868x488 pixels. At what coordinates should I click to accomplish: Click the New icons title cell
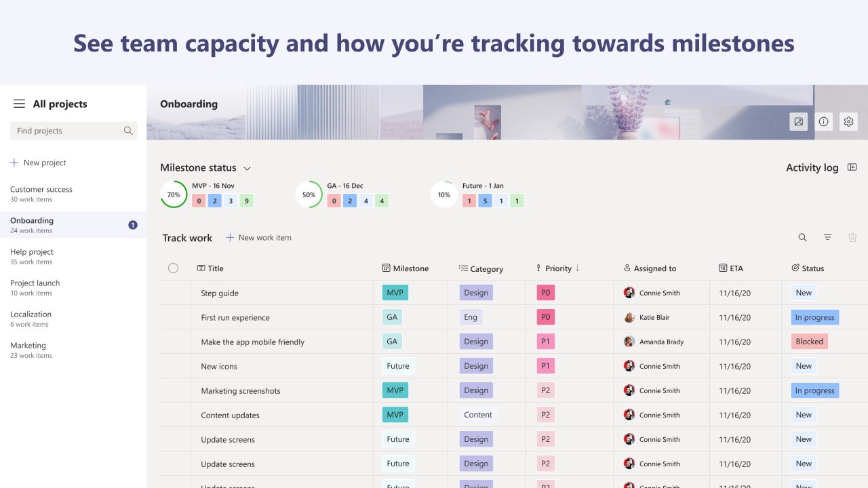(219, 366)
